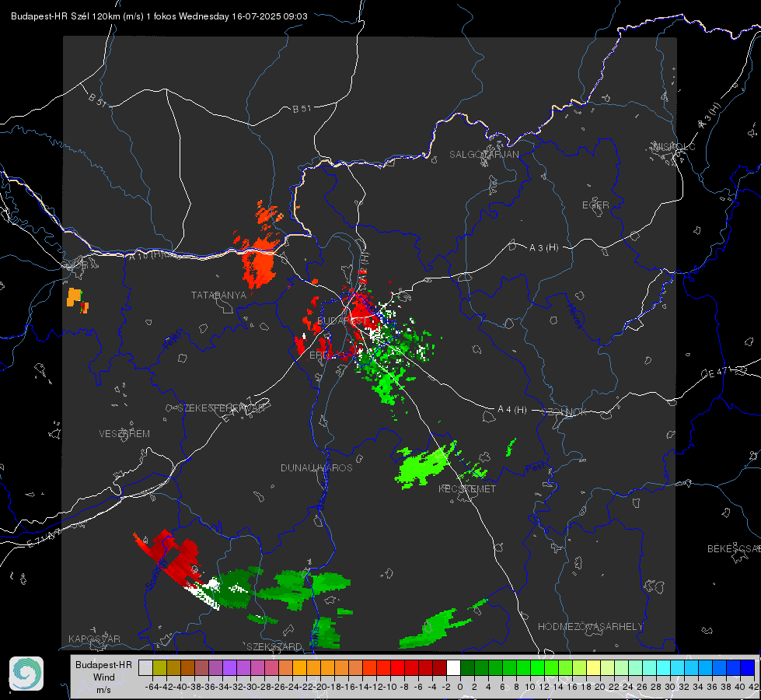Click the orange-red echo north of Tatabánya
The width and height of the screenshot is (761, 700).
[x=258, y=262]
